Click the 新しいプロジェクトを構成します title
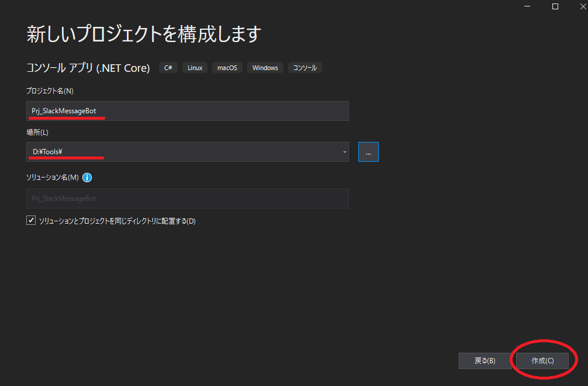 (x=144, y=34)
